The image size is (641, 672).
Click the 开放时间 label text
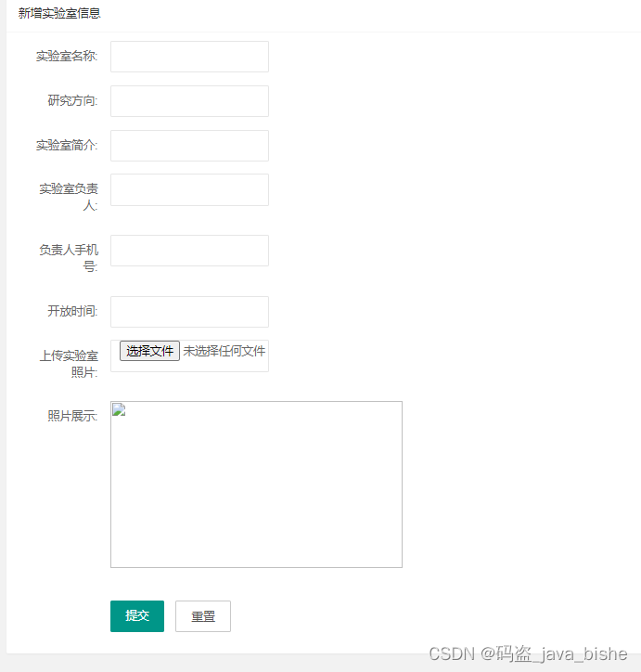[72, 311]
